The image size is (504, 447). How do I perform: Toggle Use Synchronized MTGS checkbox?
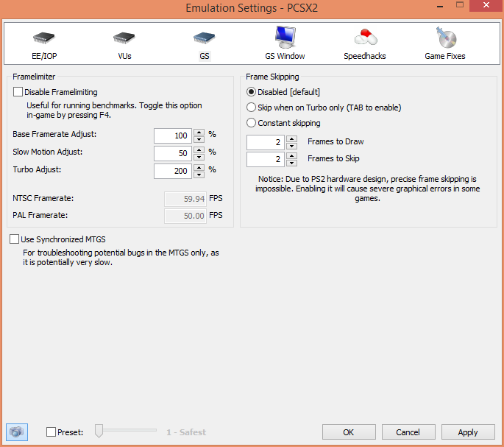14,239
